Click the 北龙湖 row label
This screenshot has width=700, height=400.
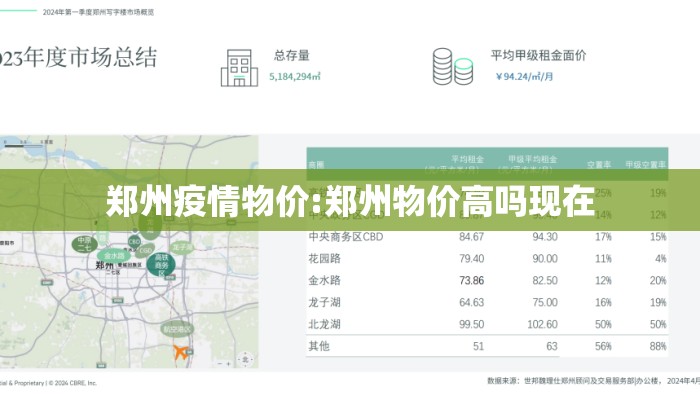tap(325, 325)
